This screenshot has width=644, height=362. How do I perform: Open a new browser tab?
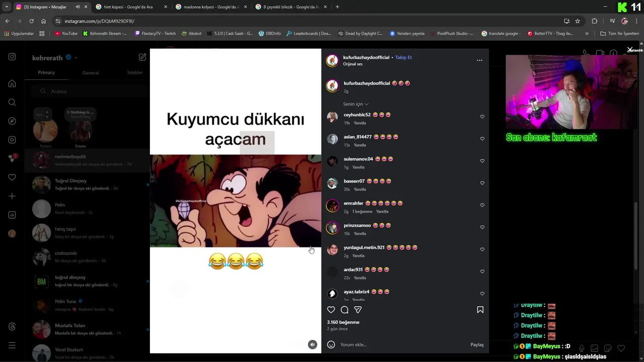click(337, 7)
